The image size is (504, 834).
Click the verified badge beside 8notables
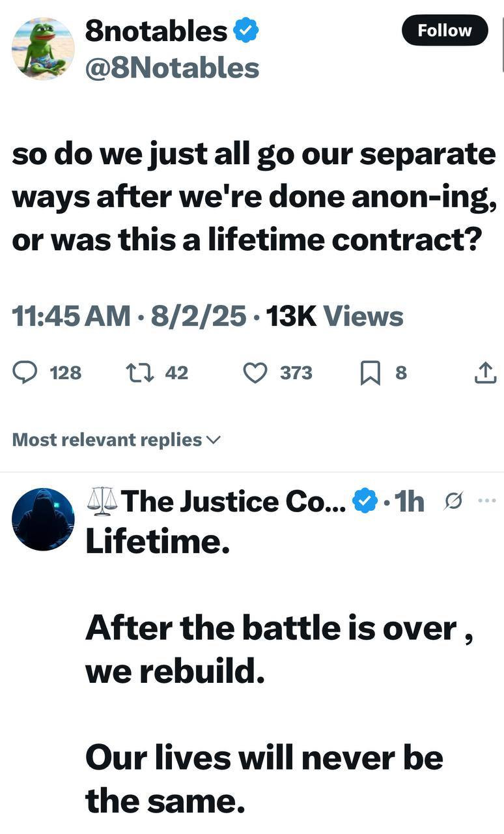(247, 31)
